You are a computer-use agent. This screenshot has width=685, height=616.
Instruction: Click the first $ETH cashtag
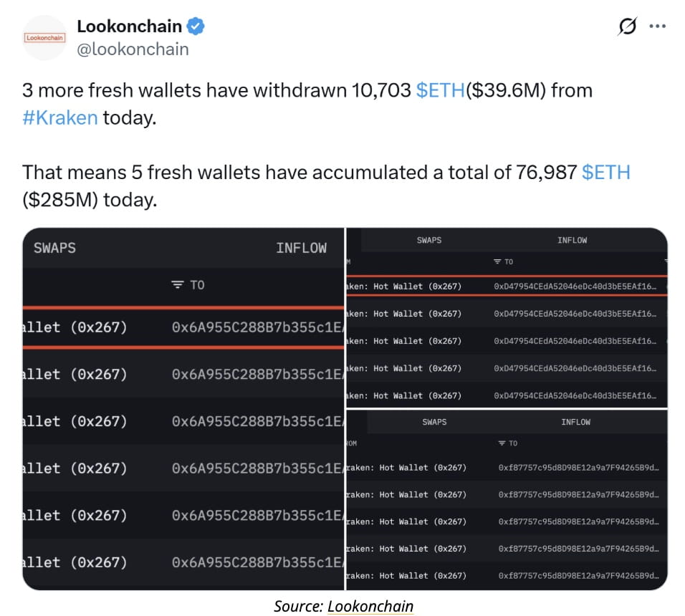(x=441, y=90)
